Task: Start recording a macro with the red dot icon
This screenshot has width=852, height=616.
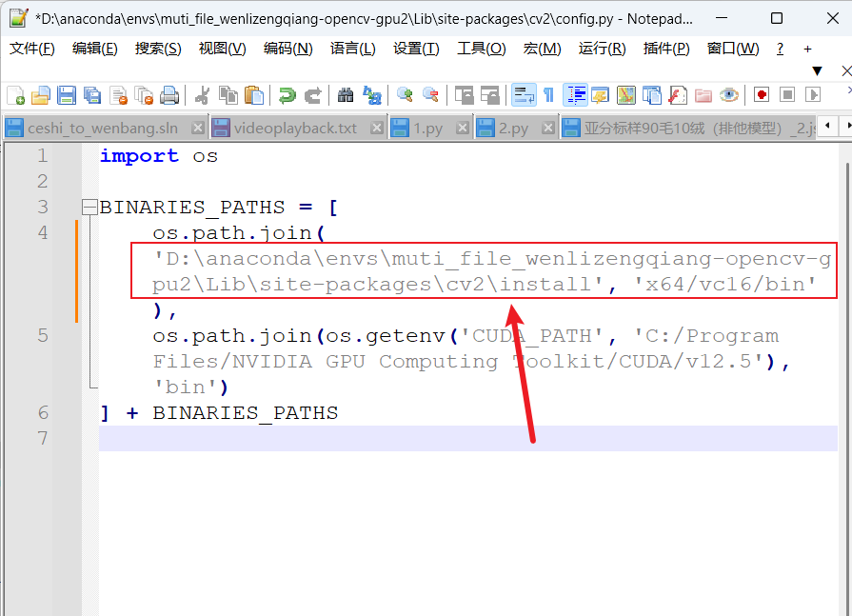Action: pos(762,94)
